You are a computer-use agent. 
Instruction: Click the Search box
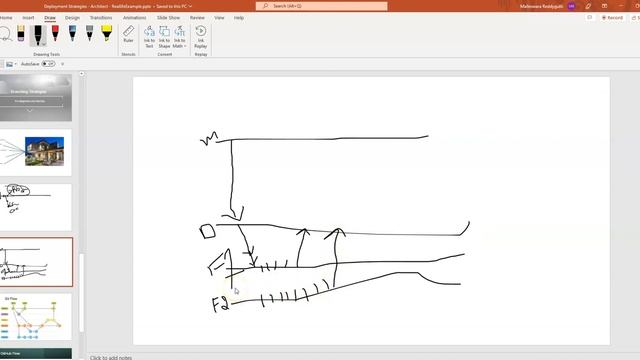click(322, 6)
